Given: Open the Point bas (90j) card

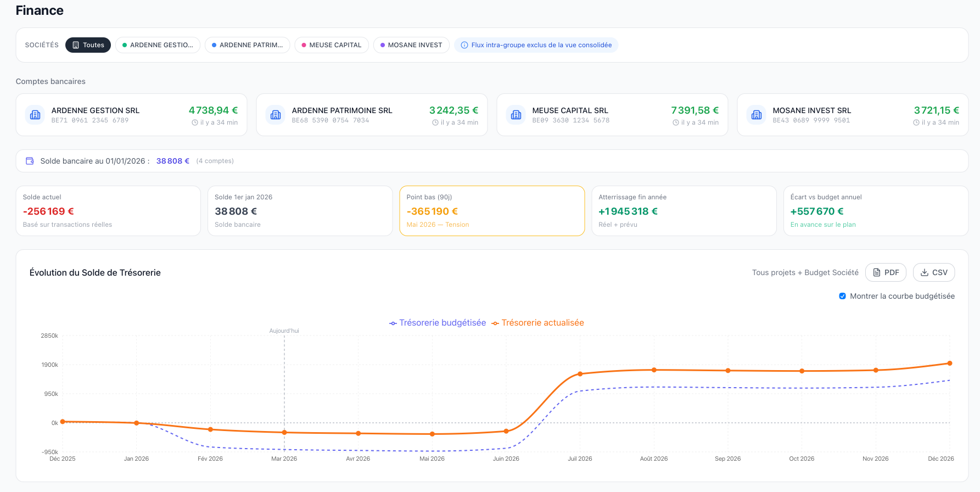Looking at the screenshot, I should tap(491, 211).
